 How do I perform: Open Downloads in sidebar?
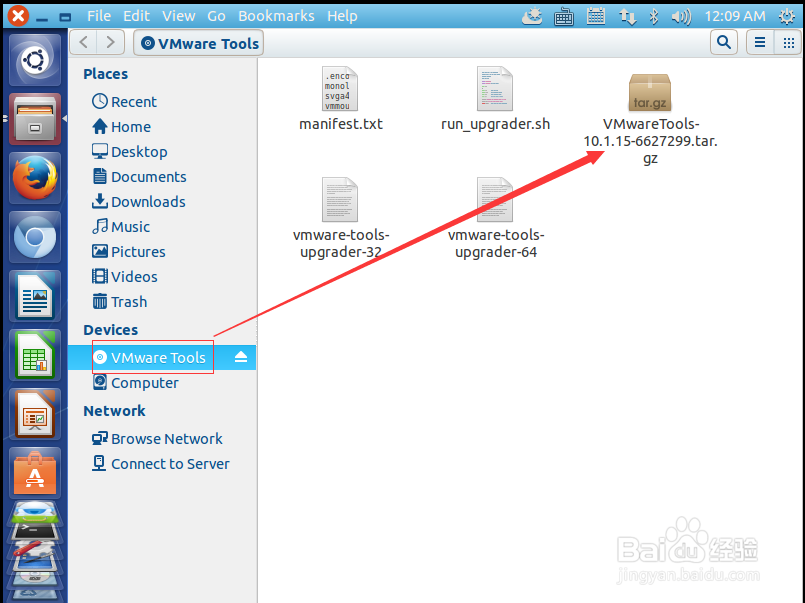[x=139, y=202]
